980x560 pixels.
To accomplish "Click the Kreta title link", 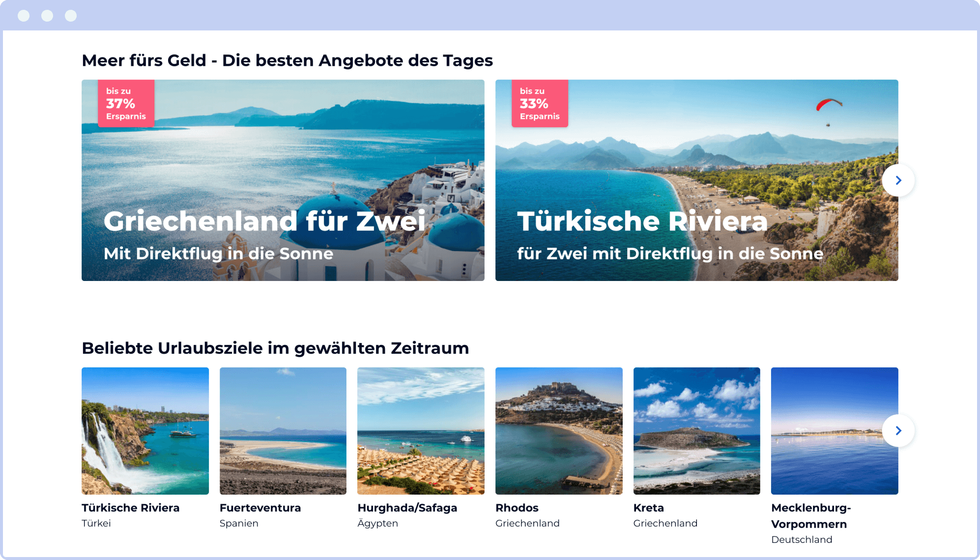I will pos(648,508).
